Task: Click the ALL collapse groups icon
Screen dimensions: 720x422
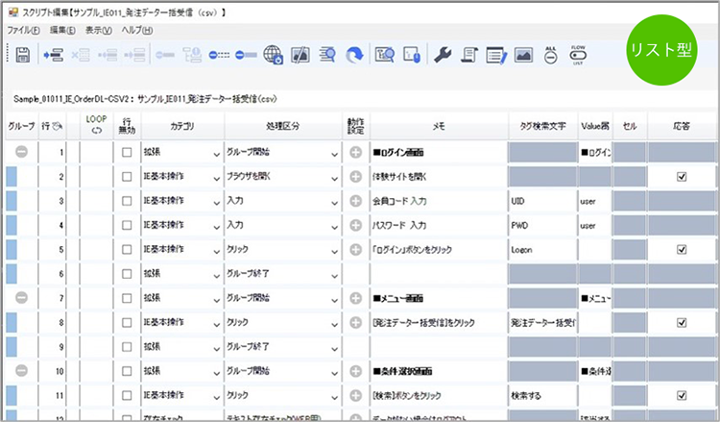Action: tap(550, 54)
